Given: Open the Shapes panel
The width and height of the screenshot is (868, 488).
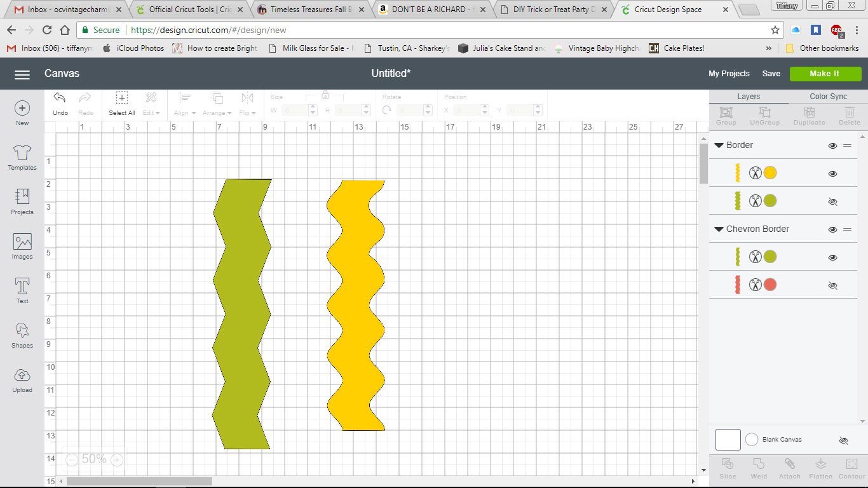Looking at the screenshot, I should (x=22, y=336).
